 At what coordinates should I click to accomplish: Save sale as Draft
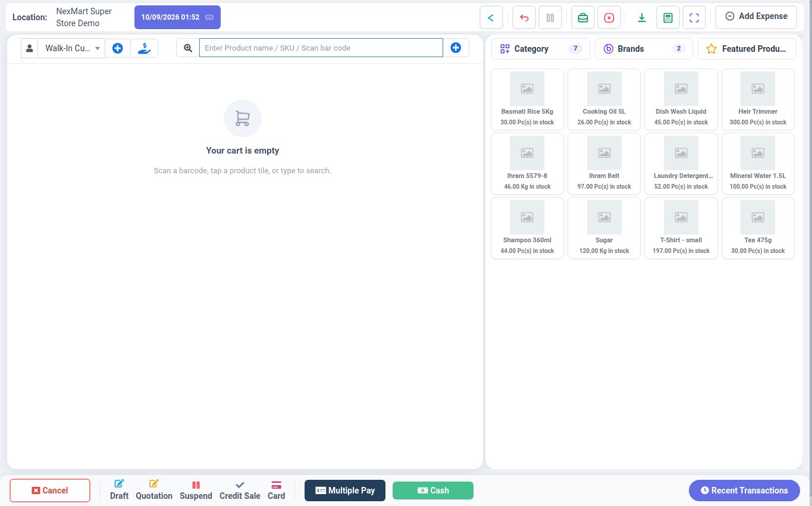click(119, 489)
